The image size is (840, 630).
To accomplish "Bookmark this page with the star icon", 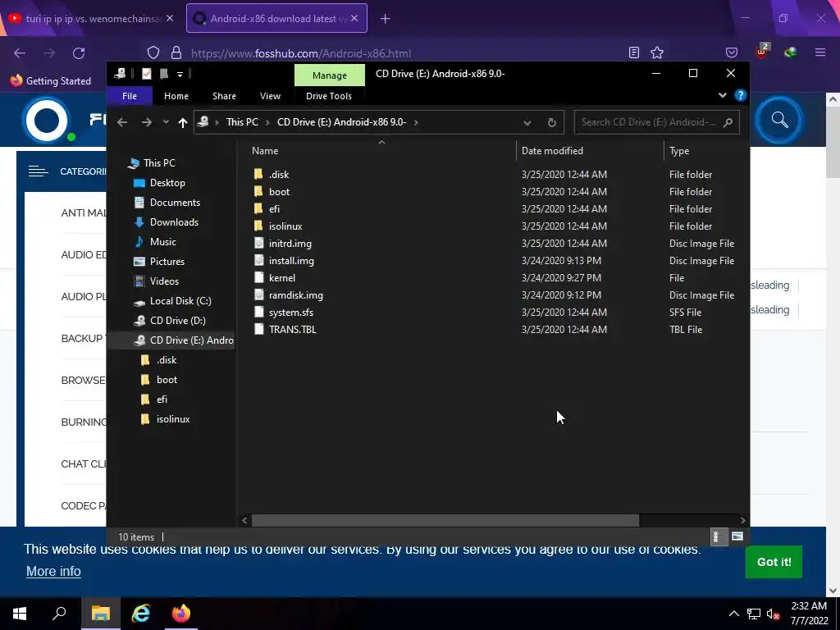I will (x=657, y=52).
